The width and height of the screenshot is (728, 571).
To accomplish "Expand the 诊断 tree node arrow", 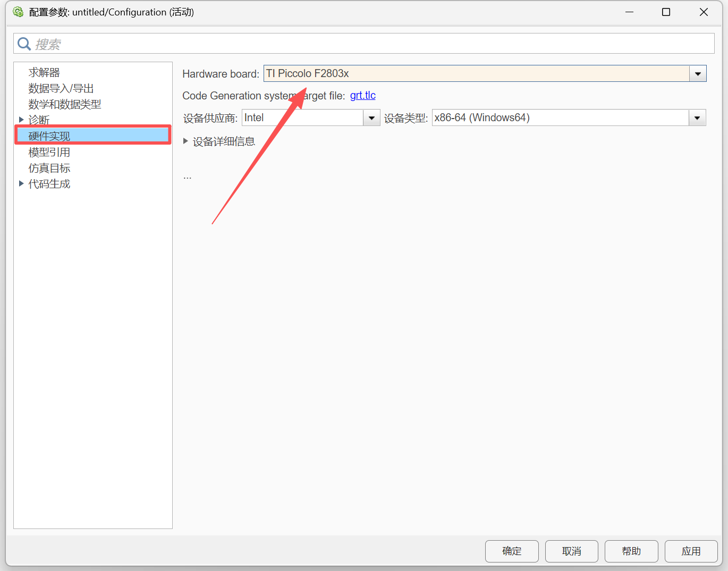I will (x=21, y=120).
